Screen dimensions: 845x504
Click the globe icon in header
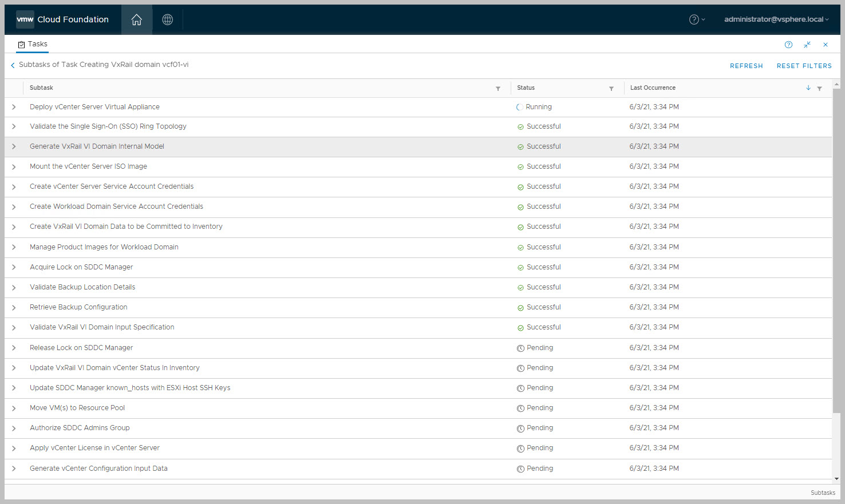[x=167, y=20]
